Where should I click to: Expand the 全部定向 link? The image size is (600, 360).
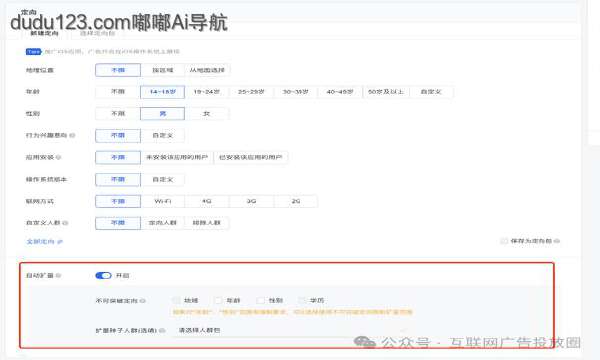[40, 242]
